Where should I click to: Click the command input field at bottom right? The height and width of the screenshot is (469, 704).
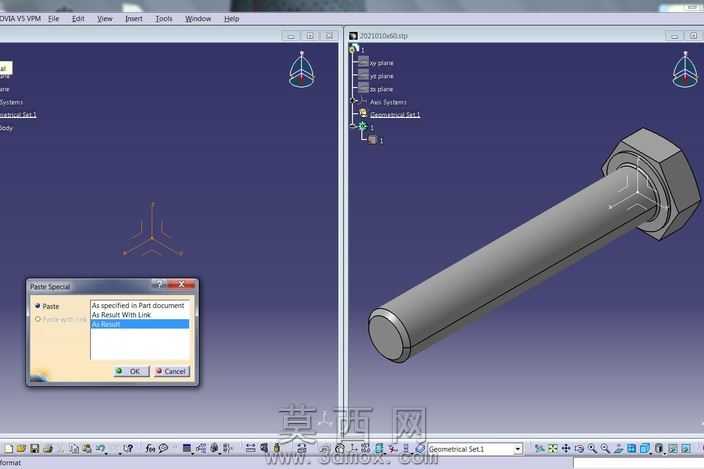[x=638, y=462]
